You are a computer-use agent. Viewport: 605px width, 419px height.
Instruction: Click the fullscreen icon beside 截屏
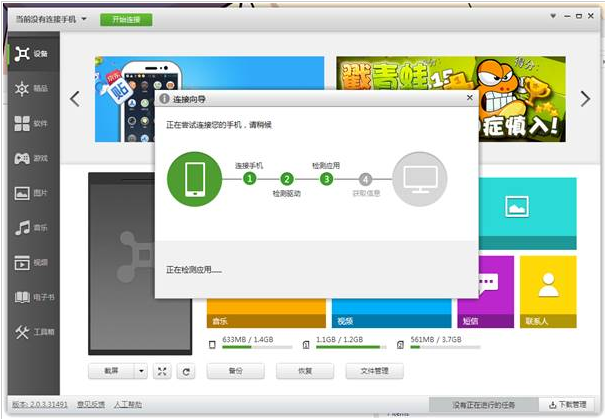coord(163,371)
